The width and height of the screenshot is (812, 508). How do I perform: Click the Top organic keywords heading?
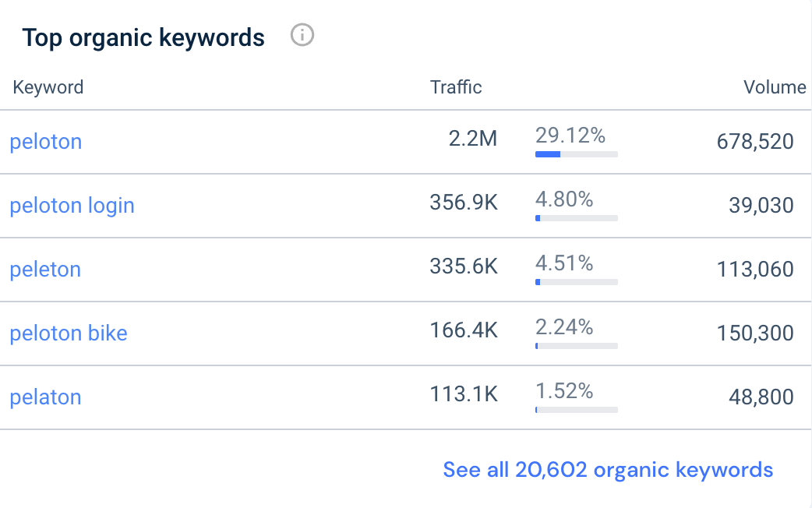click(143, 37)
